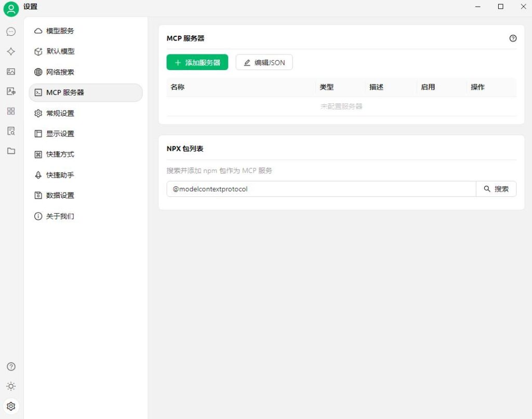
Task: Click the user avatar icon
Action: click(x=11, y=9)
